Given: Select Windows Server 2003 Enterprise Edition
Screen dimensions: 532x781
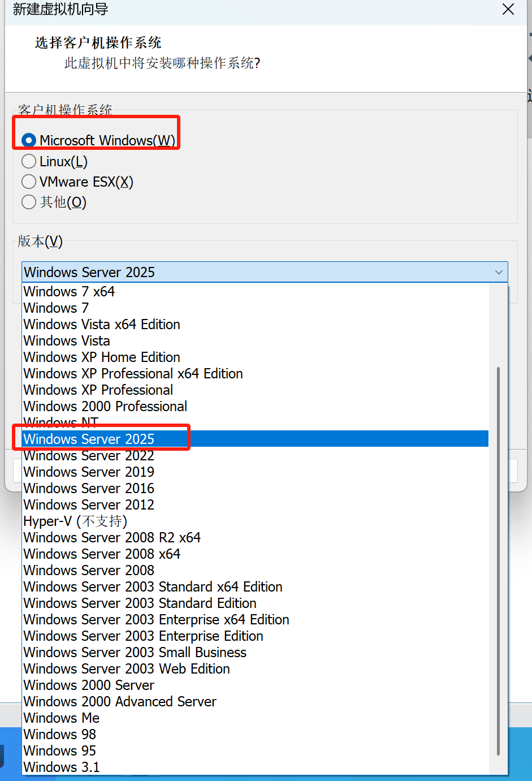Looking at the screenshot, I should pos(256,636).
